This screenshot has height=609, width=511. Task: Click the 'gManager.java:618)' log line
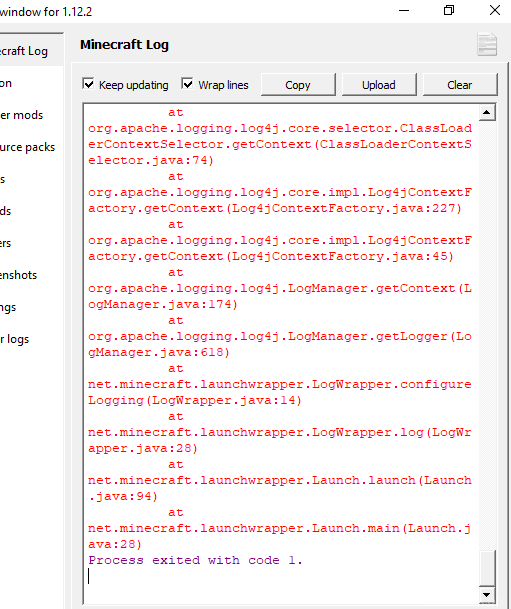(159, 352)
